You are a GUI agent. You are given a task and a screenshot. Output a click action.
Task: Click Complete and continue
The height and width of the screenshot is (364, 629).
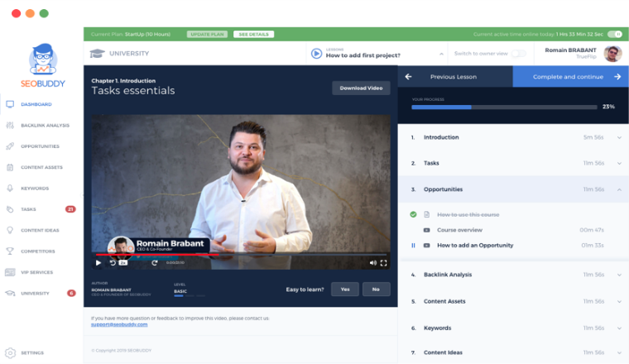[x=570, y=77]
